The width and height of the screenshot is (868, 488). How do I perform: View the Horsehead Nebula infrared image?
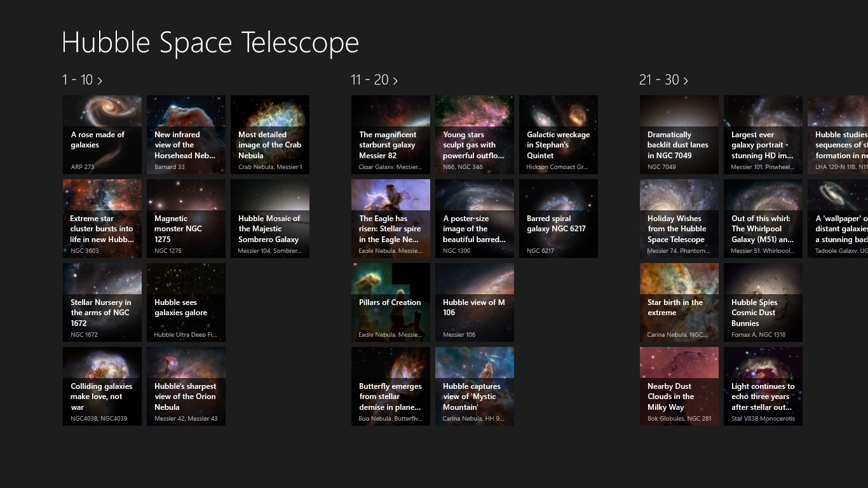pos(186,135)
